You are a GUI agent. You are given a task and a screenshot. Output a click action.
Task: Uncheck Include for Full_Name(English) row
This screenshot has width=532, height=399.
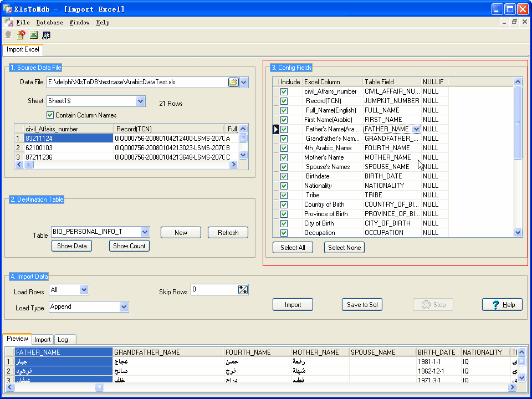pos(284,110)
